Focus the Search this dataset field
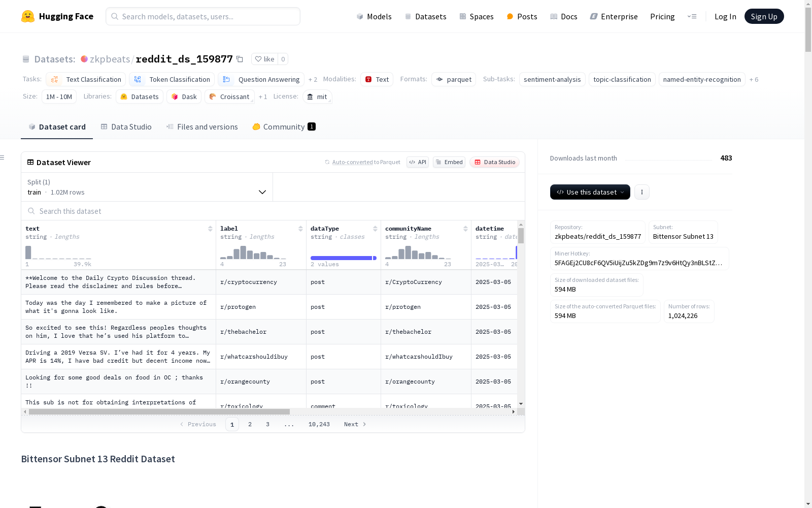Screen dimensions: 812x508 [x=273, y=211]
